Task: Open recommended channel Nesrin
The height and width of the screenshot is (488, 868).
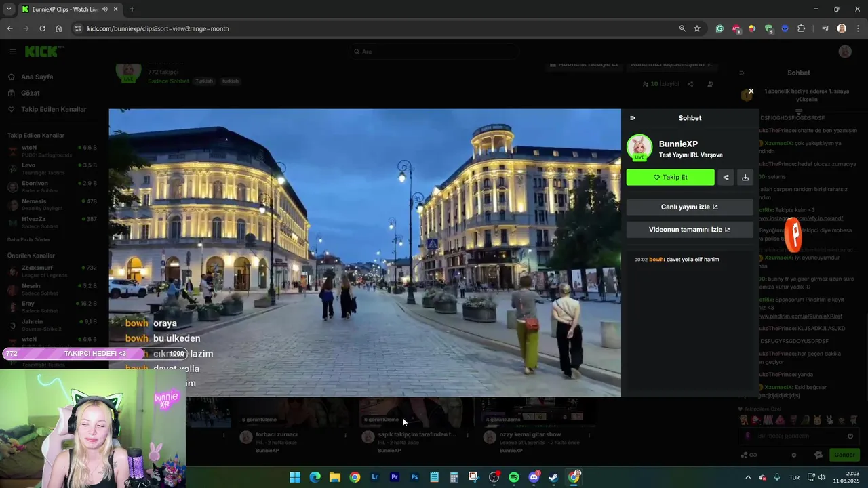Action: (53, 289)
